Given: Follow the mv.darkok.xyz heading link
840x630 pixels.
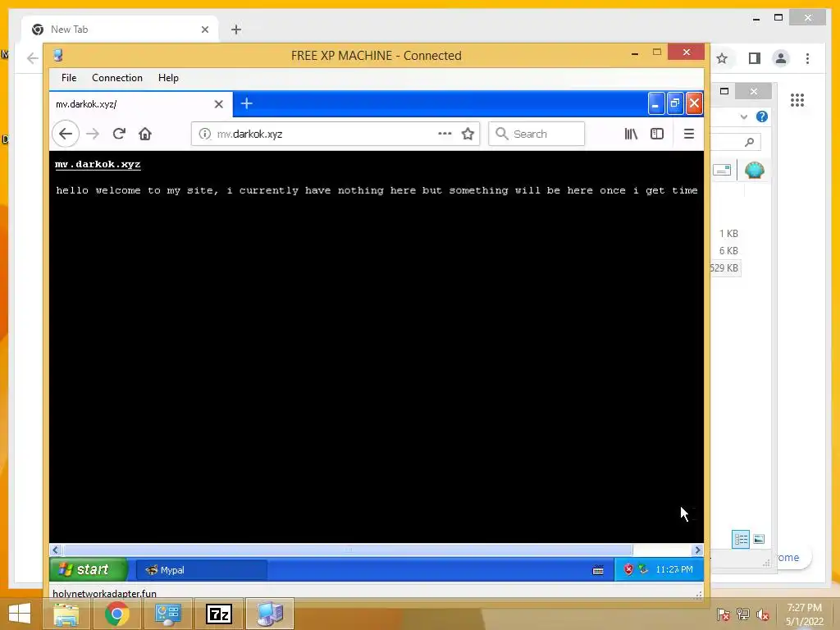Looking at the screenshot, I should pos(98,164).
